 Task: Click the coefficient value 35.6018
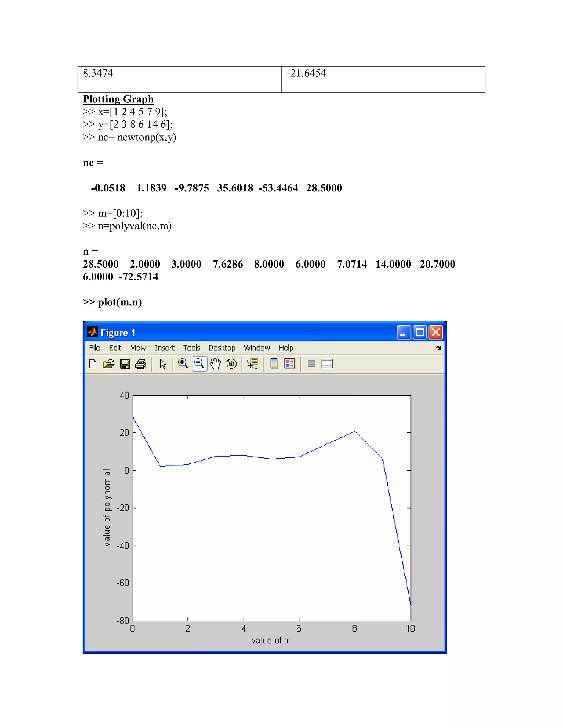coord(235,188)
